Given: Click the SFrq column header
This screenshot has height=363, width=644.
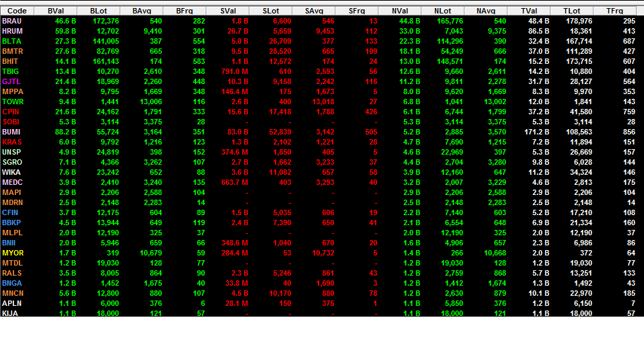Looking at the screenshot, I should 356,11.
